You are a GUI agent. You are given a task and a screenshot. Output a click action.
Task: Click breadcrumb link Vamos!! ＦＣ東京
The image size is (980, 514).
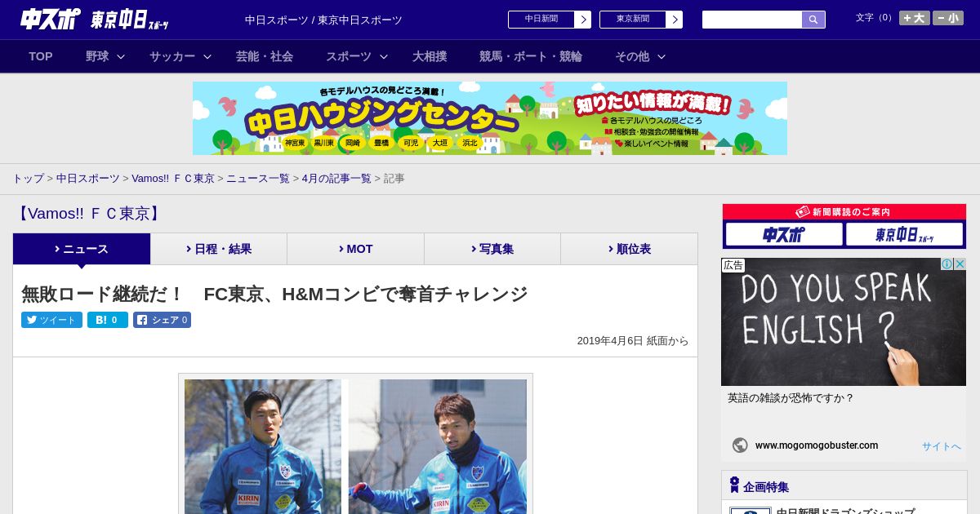click(x=173, y=179)
